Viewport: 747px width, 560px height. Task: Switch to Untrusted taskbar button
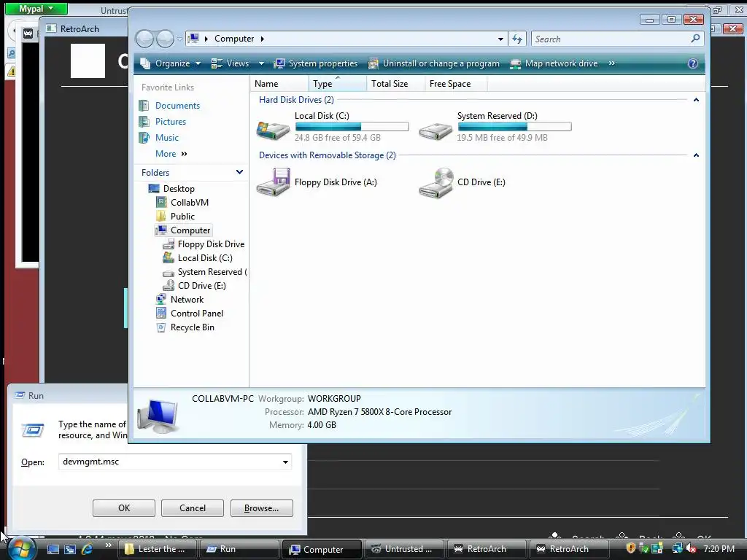[403, 549]
